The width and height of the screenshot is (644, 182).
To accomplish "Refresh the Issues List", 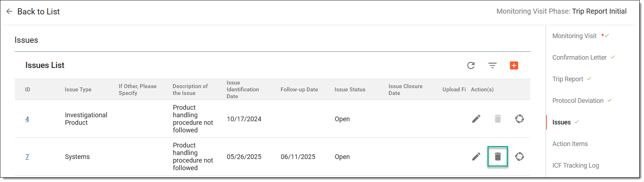I will 471,65.
